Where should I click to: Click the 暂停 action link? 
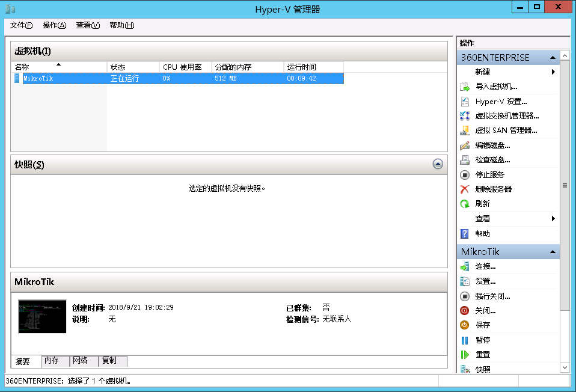[x=483, y=340]
